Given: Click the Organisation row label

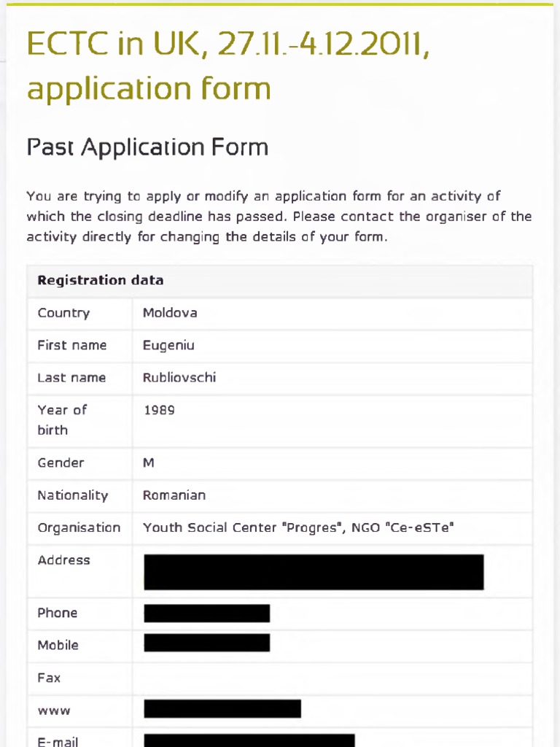Looking at the screenshot, I should [79, 527].
